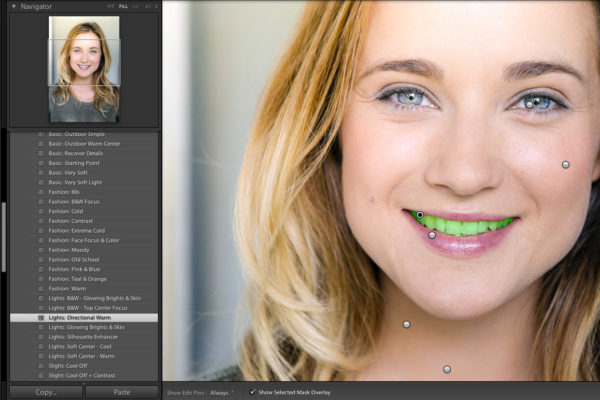The image size is (600, 400).
Task: Apply preset Lights: B&W - Top Center Focus
Action: [84, 308]
